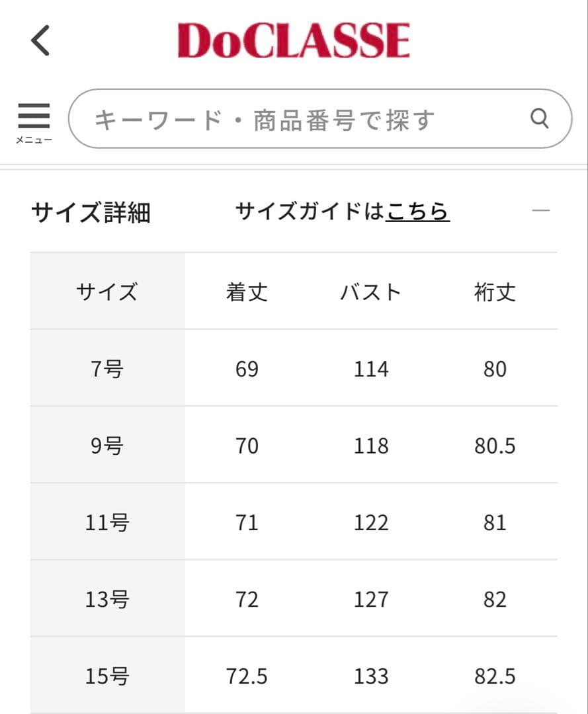This screenshot has width=588, height=714.
Task: Tap the 着丈 column header
Action: [x=247, y=292]
